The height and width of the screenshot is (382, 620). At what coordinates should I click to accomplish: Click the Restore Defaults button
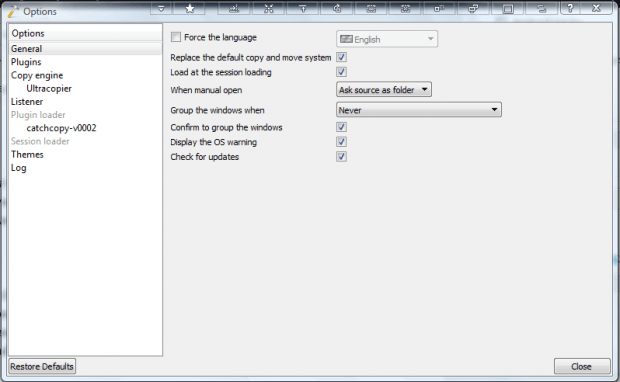pos(42,366)
